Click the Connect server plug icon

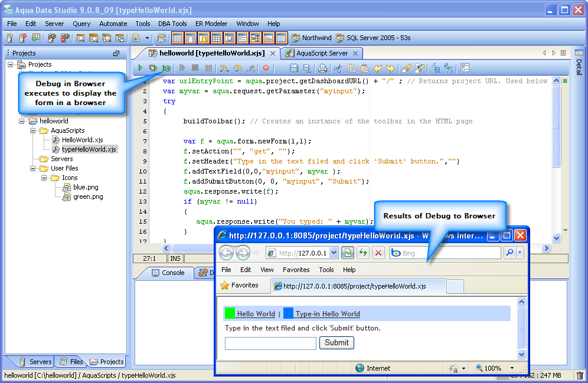coord(52,38)
